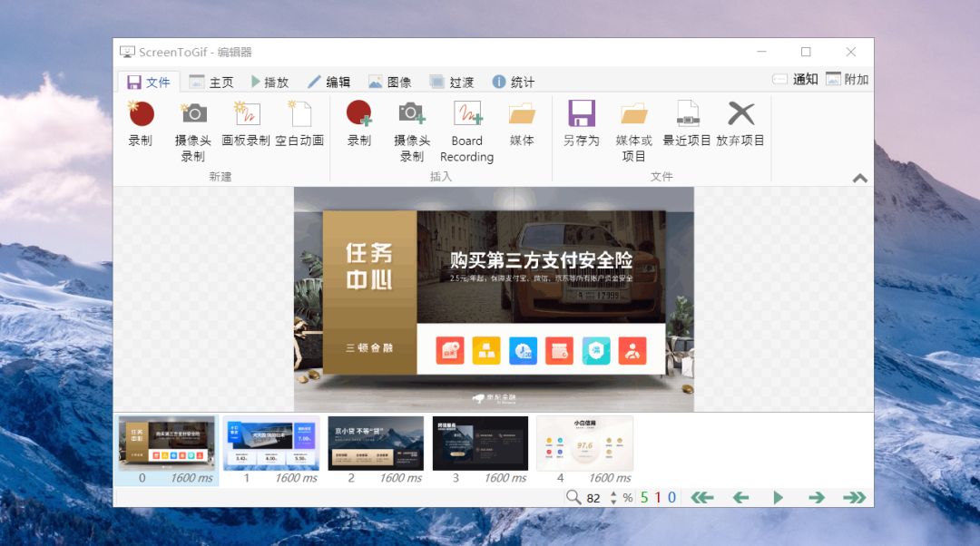Insert a screen recording (录制) in 插入 group
The image size is (980, 546).
[x=358, y=123]
